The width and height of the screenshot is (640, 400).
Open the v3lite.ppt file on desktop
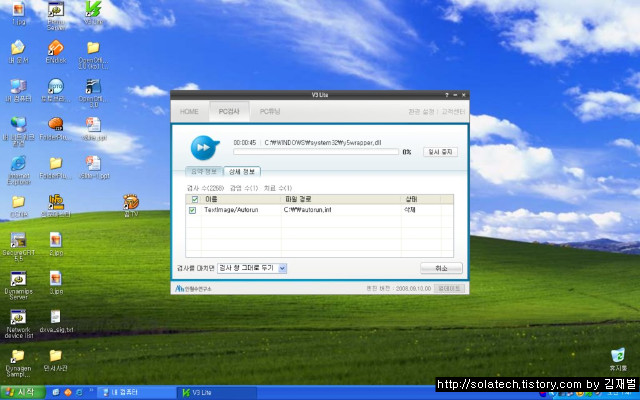point(93,129)
